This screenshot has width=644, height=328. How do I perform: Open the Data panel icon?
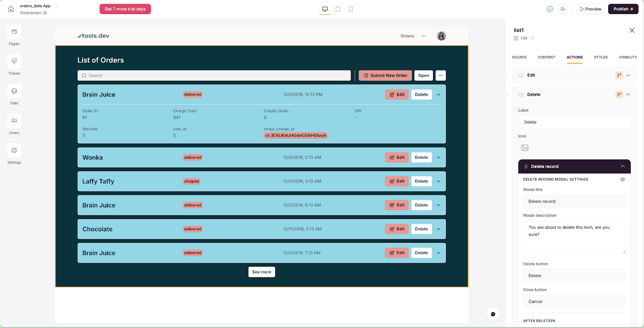(14, 91)
